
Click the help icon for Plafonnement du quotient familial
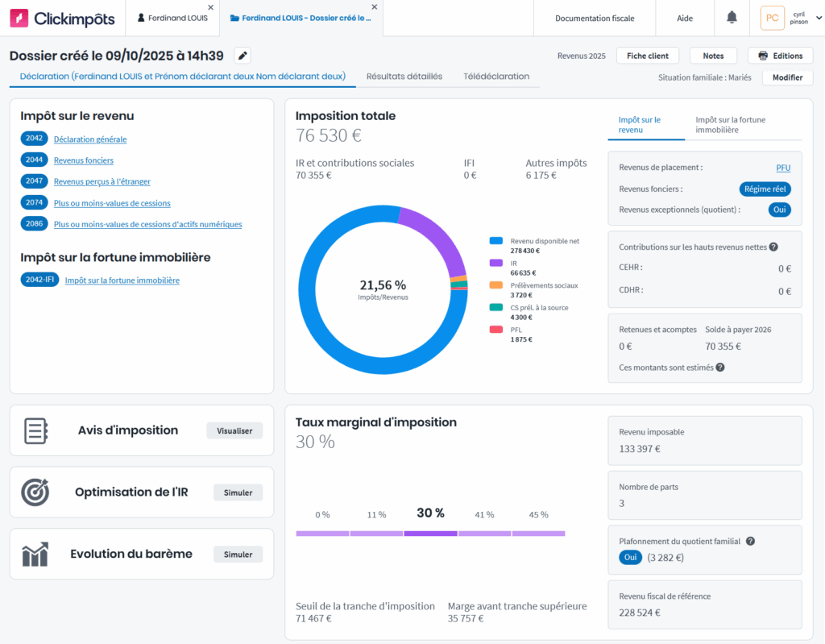tap(750, 542)
